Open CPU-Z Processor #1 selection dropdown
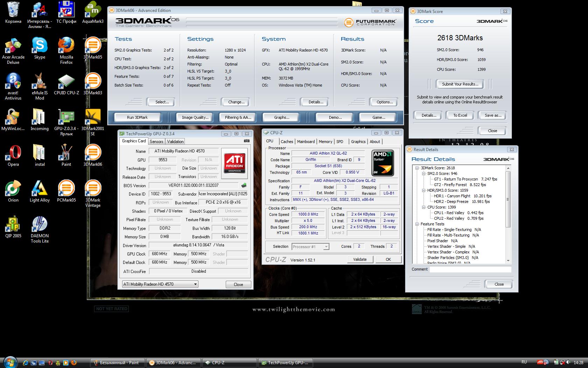 (310, 247)
